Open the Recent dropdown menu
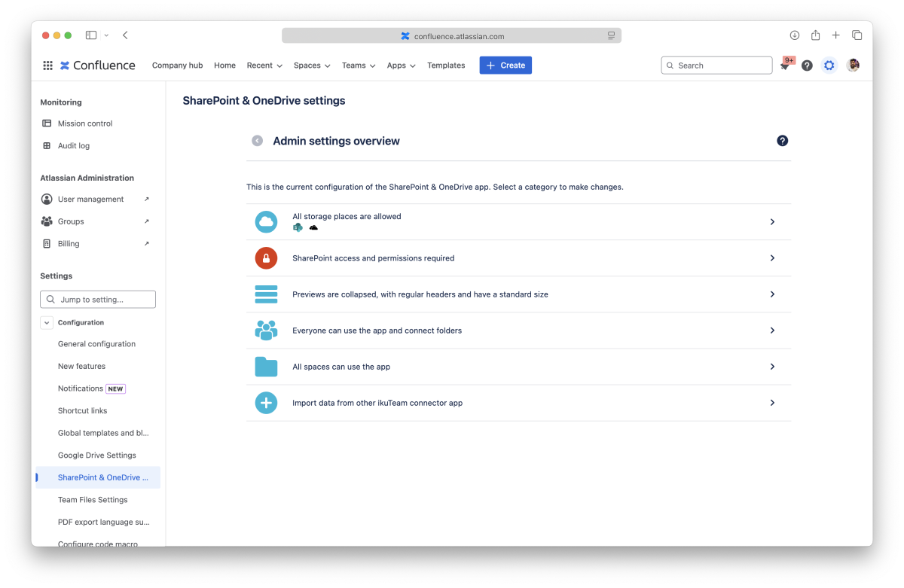 [x=264, y=66]
